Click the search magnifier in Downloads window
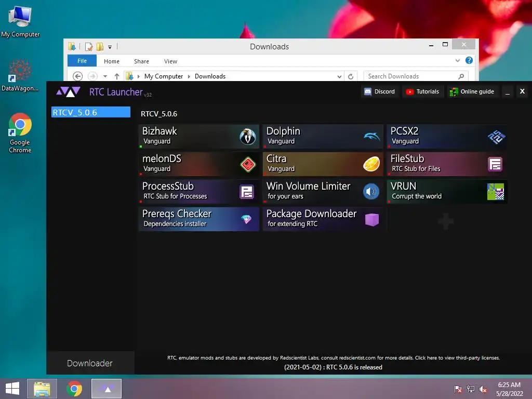 461,76
